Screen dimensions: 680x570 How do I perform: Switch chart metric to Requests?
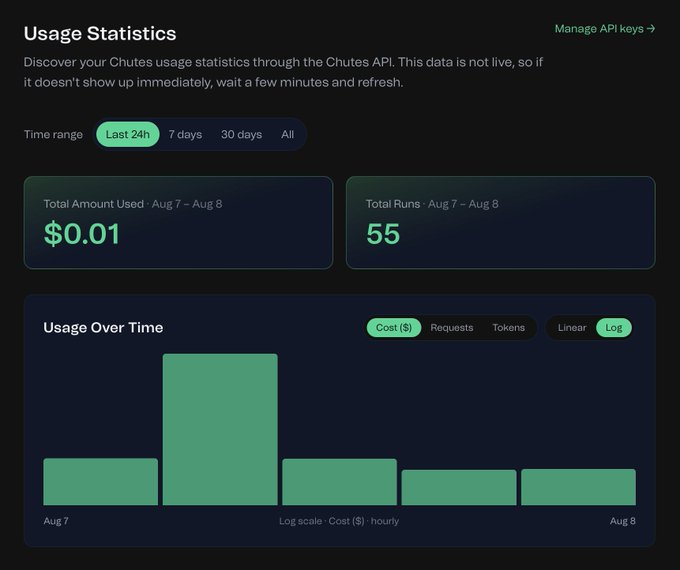click(x=451, y=328)
